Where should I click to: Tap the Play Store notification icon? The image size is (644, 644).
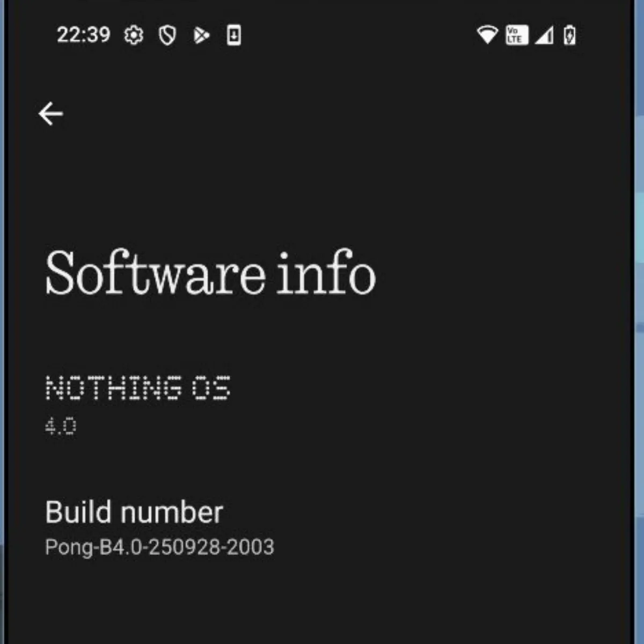point(201,35)
